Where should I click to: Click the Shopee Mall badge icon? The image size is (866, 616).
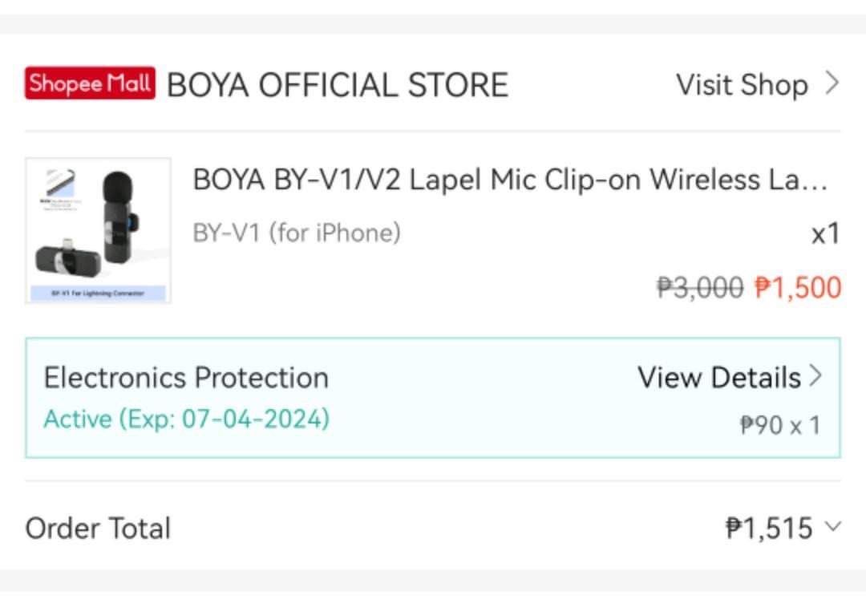point(90,83)
